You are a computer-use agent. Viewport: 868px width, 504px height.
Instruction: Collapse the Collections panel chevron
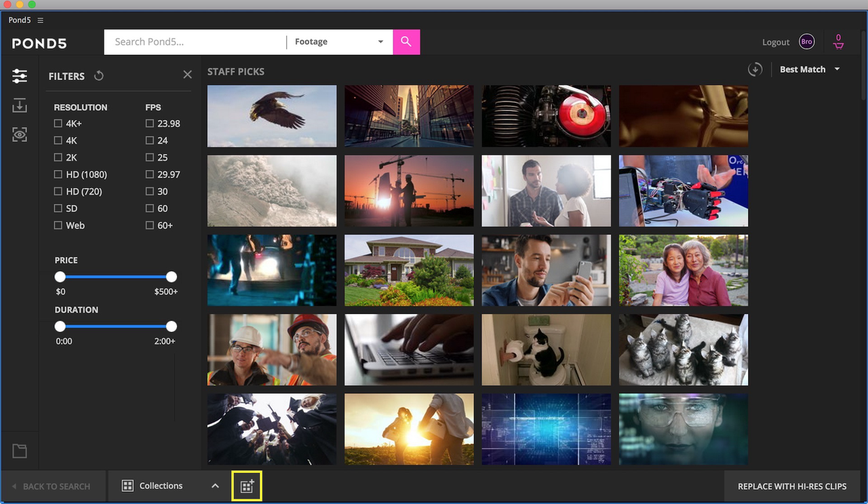click(215, 486)
